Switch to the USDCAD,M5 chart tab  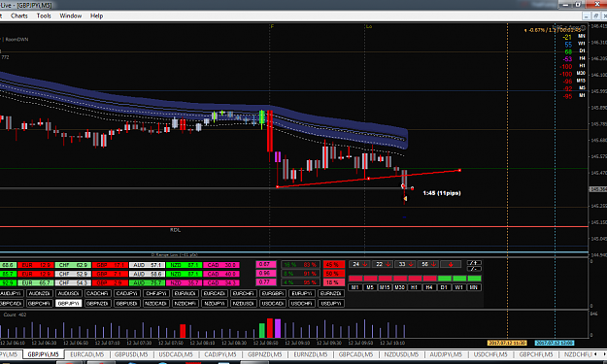tap(176, 354)
